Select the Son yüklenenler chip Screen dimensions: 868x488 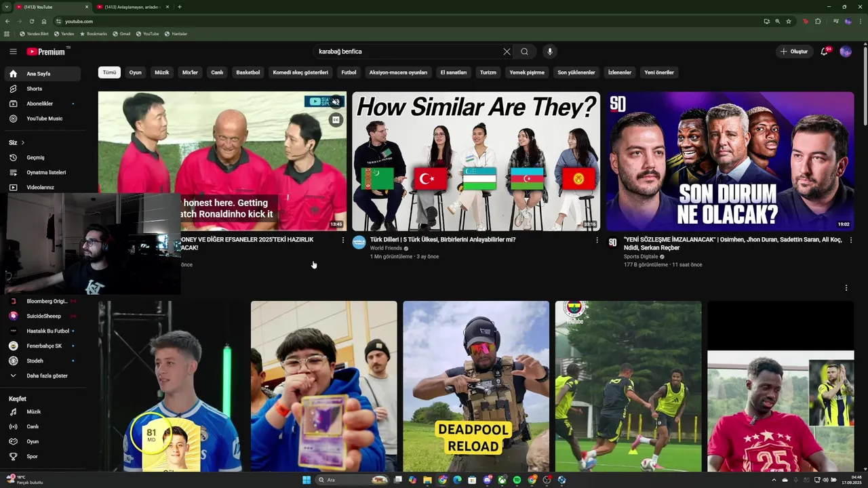[576, 73]
